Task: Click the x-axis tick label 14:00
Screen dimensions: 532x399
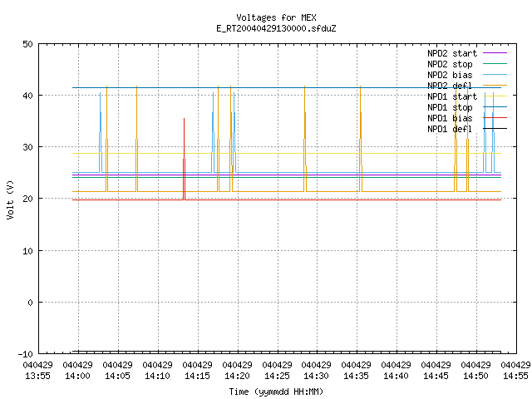Action: coord(77,377)
